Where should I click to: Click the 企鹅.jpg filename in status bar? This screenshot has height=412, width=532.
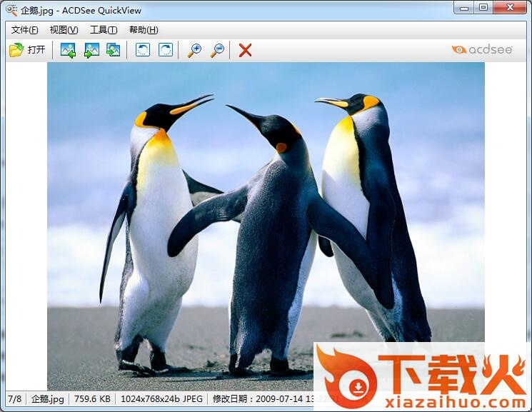pyautogui.click(x=47, y=399)
